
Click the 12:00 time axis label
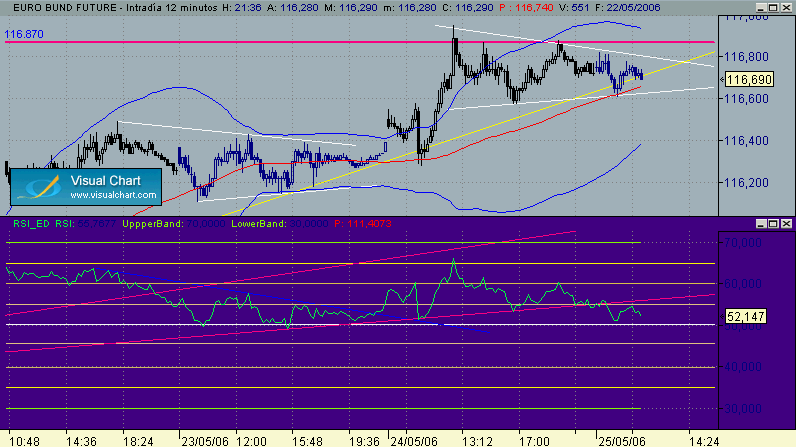tap(251, 441)
